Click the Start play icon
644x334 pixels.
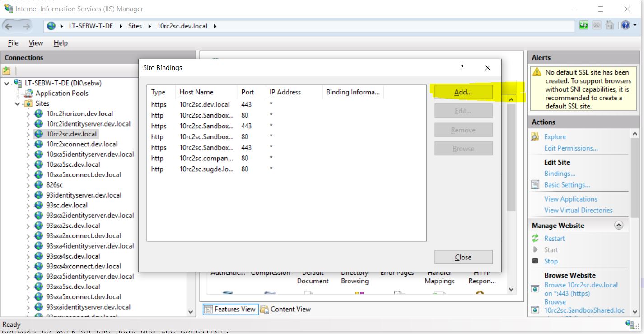[x=535, y=249]
